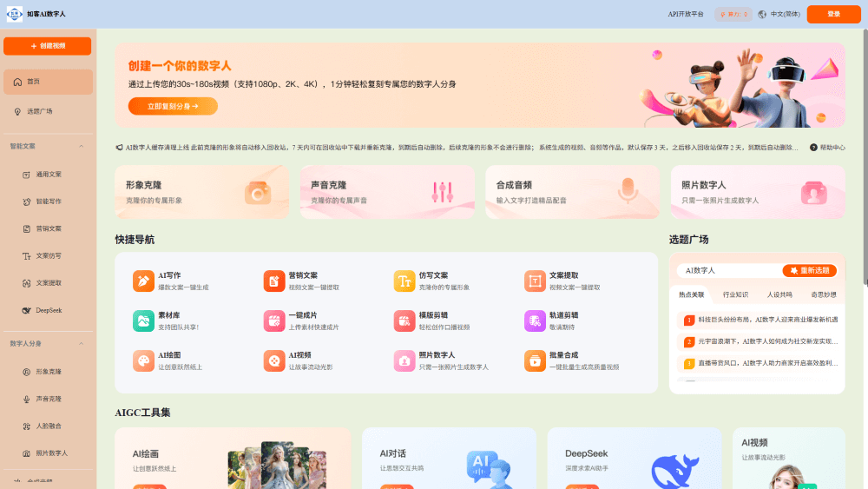The height and width of the screenshot is (489, 868).
Task: Open the 文案提取 icon in 快捷导航
Action: tap(534, 281)
